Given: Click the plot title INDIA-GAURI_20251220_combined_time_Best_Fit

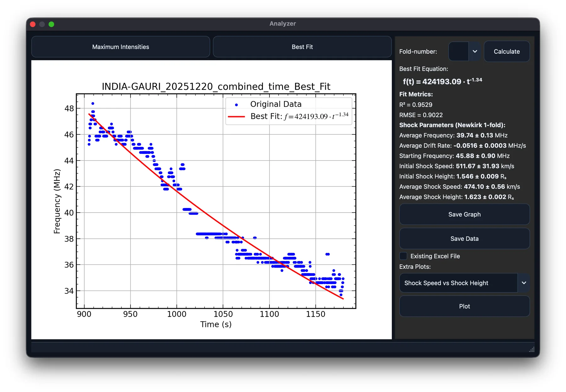Looking at the screenshot, I should (216, 86).
